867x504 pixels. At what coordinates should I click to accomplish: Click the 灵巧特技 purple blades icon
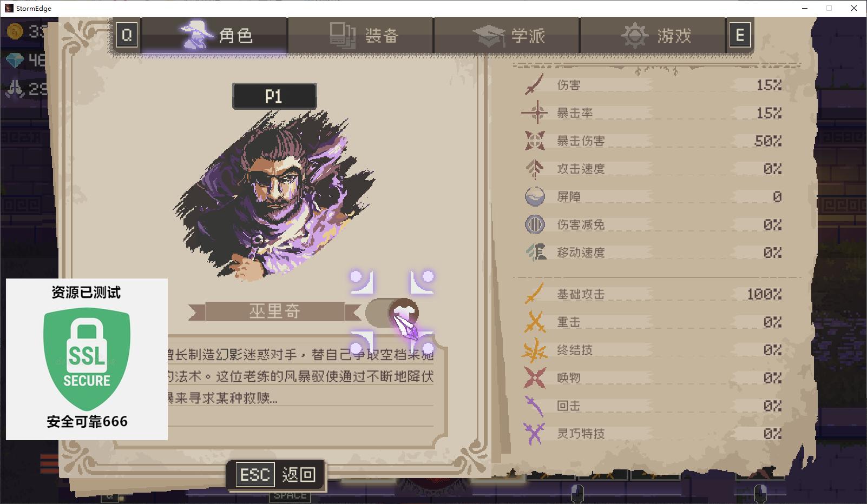coord(534,434)
